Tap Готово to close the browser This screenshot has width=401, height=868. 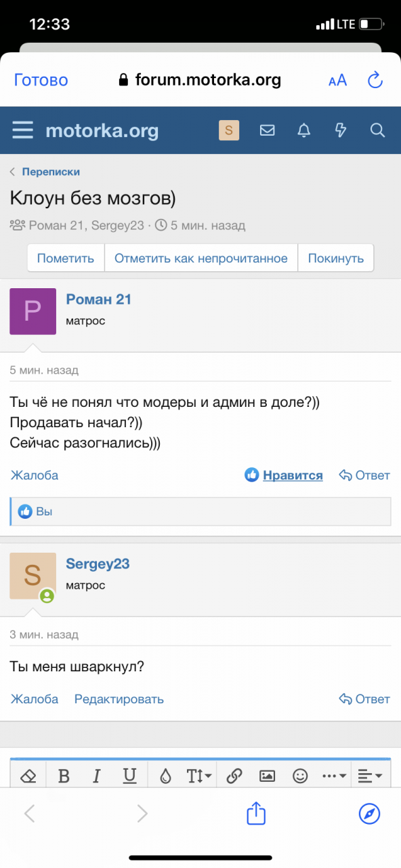(x=41, y=80)
